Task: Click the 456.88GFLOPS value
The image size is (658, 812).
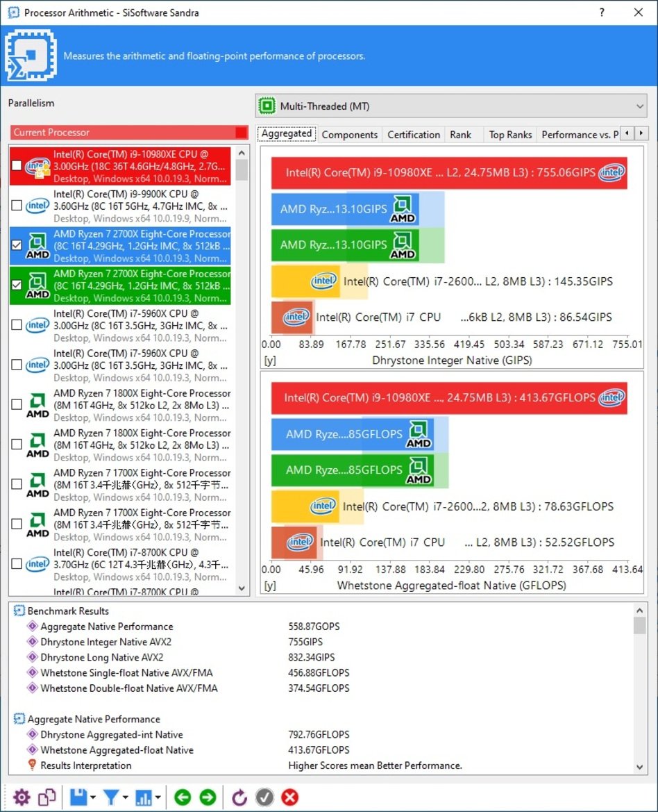Action: coord(319,673)
